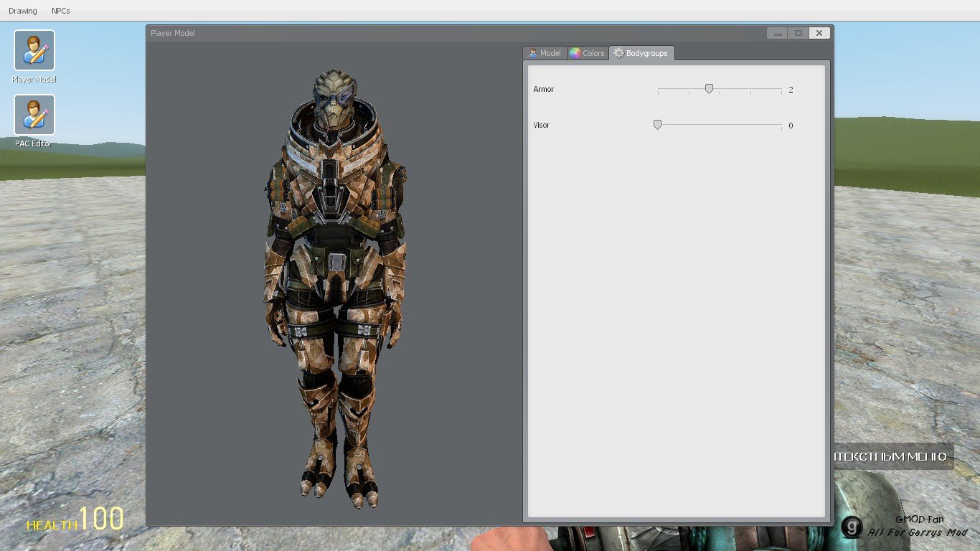This screenshot has width=980, height=551.
Task: Click the Armor slider handle
Action: [709, 89]
